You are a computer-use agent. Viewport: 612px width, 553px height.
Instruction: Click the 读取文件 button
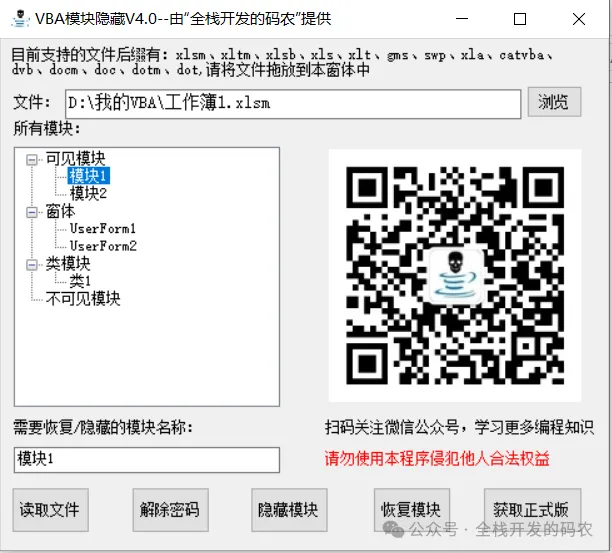tap(50, 510)
